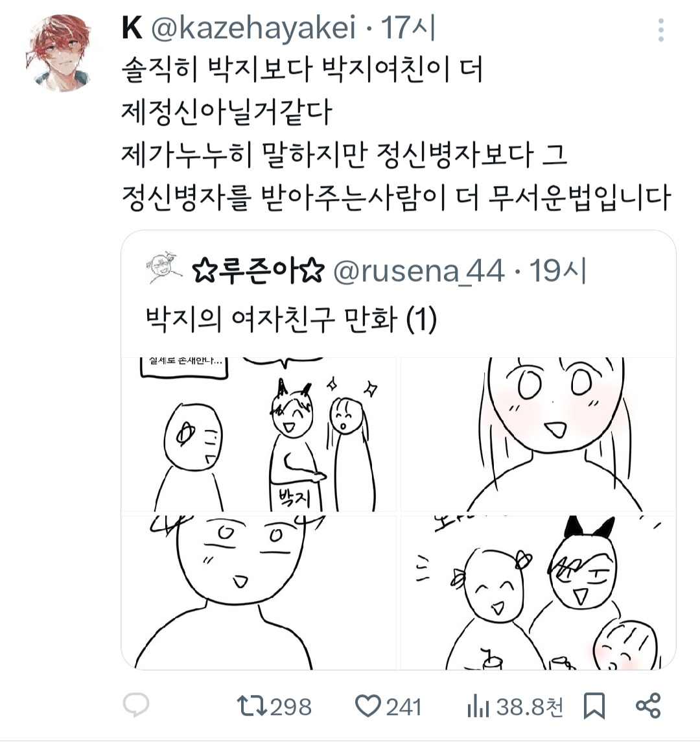Open K's profile avatar

pos(58,53)
